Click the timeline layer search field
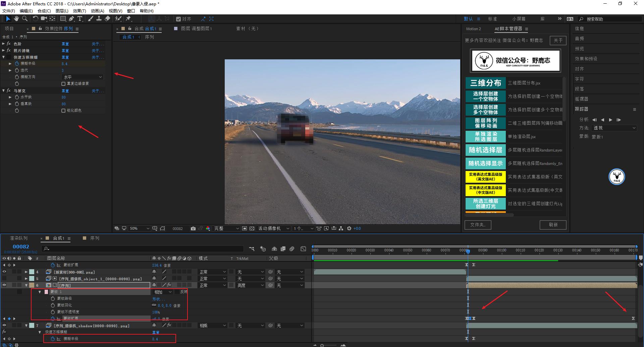Viewport: 644px width, 347px height. click(144, 249)
